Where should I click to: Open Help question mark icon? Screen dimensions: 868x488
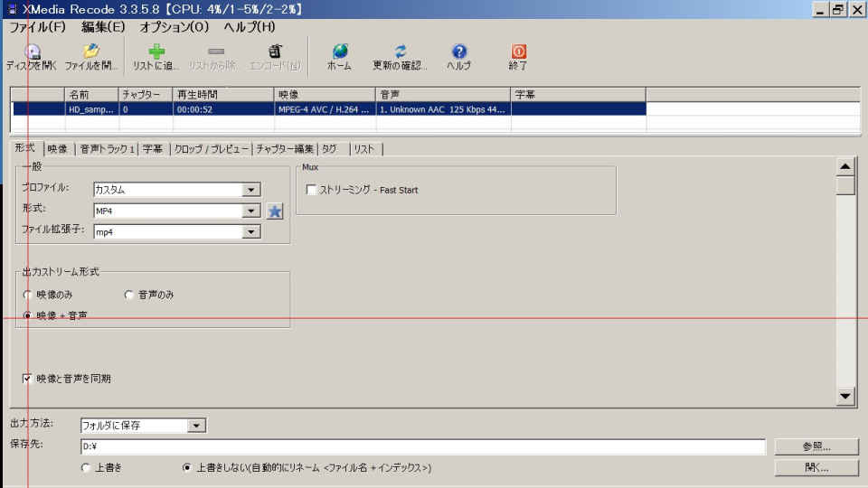(459, 51)
